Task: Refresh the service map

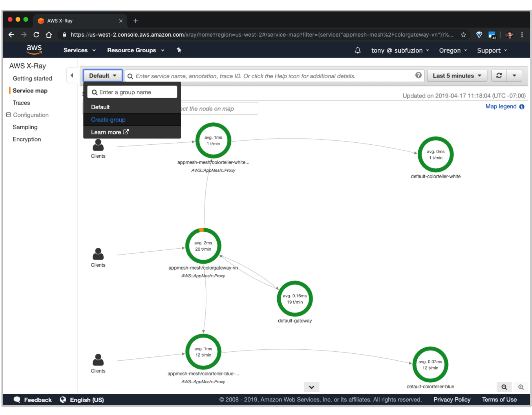Action: 499,76
